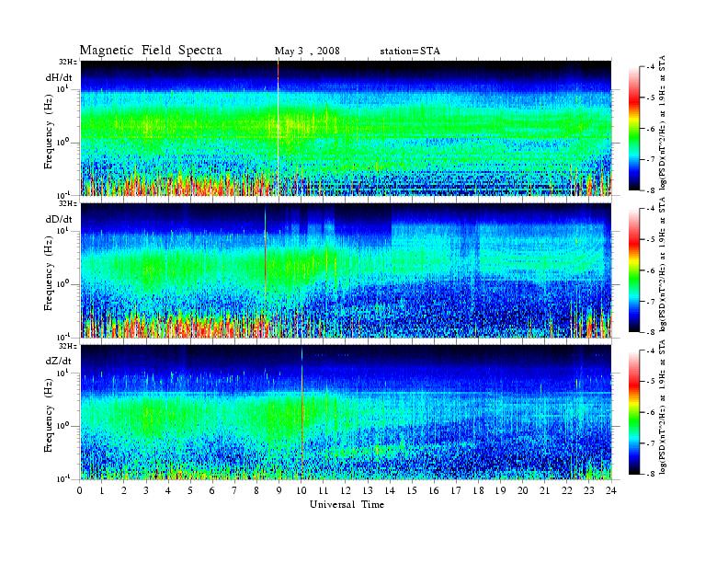728x563 pixels.
Task: Click hour tick label 6 on time axis
Action: tap(212, 491)
